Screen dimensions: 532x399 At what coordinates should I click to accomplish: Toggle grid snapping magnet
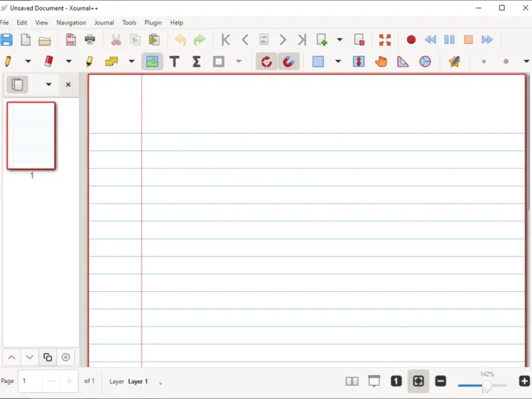289,61
